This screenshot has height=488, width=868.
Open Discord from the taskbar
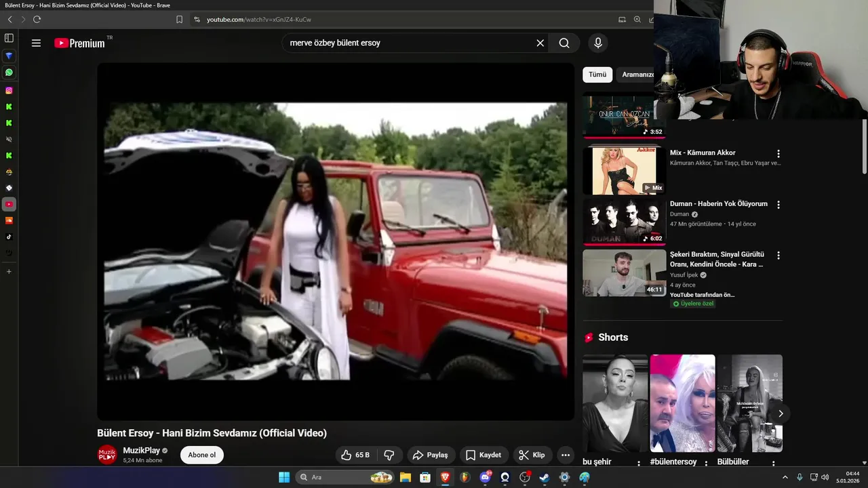[485, 477]
